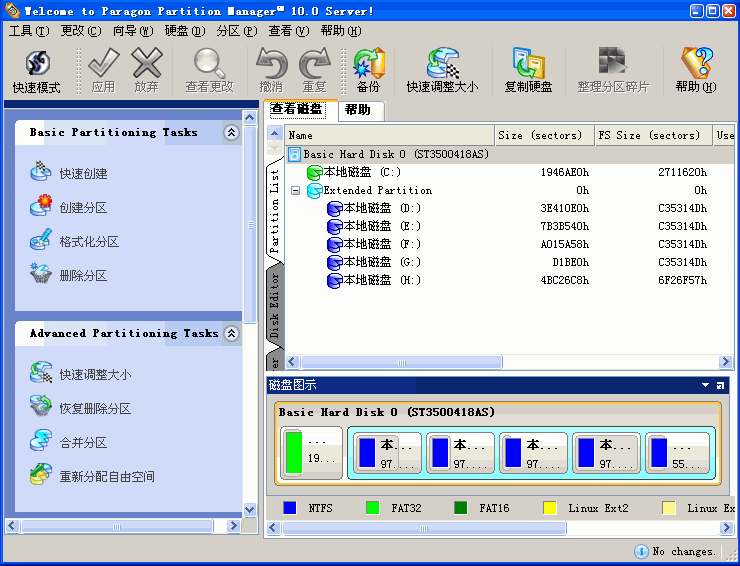The width and height of the screenshot is (740, 566).
Task: Click the left task pane scroll-down arrow
Action: point(250,509)
